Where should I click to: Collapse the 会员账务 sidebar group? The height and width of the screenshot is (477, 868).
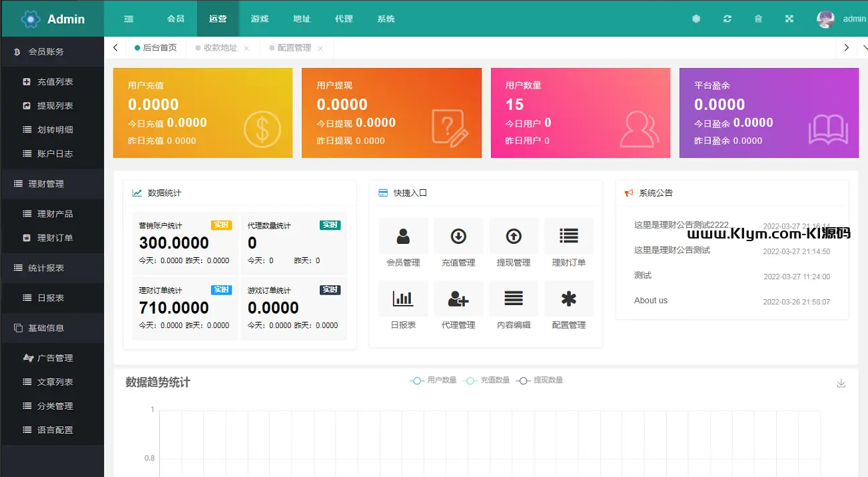(x=52, y=51)
